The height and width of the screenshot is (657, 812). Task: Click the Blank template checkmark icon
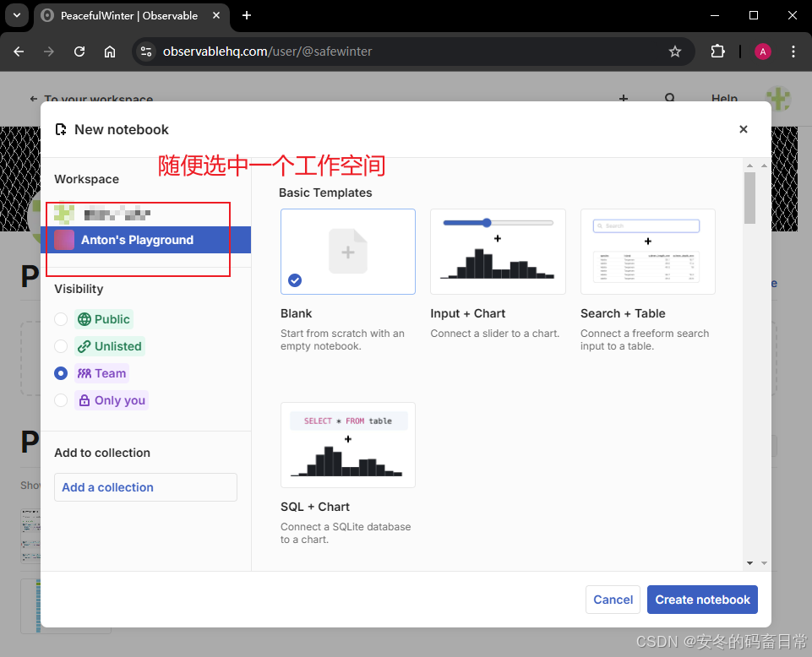tap(295, 280)
